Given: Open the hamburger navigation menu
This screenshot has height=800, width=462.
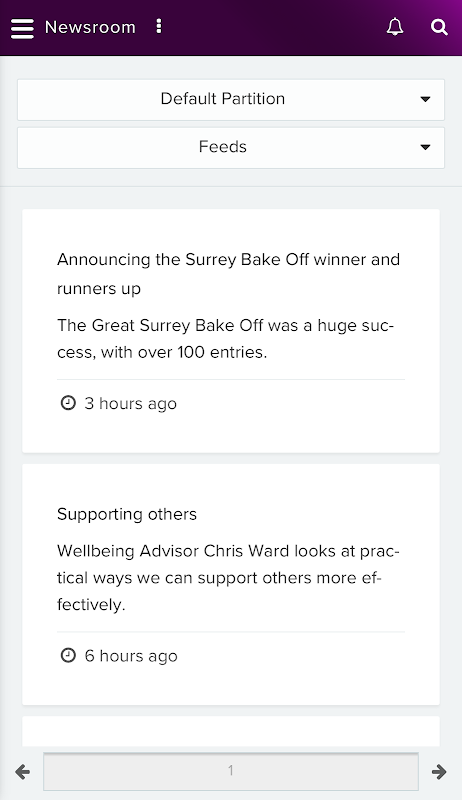Looking at the screenshot, I should click(22, 28).
